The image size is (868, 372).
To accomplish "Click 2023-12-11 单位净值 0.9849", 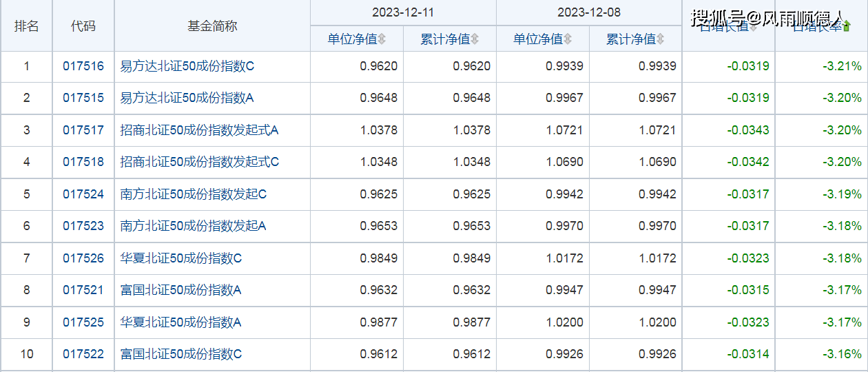I will click(x=379, y=258).
